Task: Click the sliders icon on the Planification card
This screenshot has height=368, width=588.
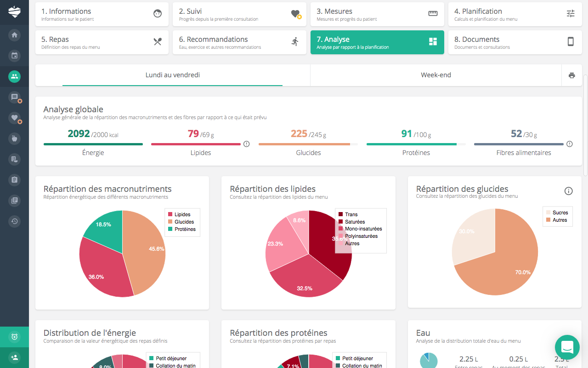Action: pos(571,14)
